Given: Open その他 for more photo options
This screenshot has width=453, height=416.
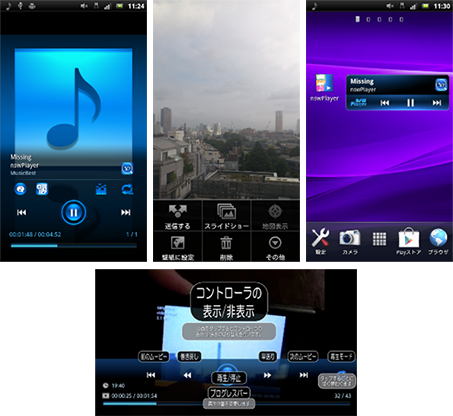Looking at the screenshot, I should [x=275, y=247].
